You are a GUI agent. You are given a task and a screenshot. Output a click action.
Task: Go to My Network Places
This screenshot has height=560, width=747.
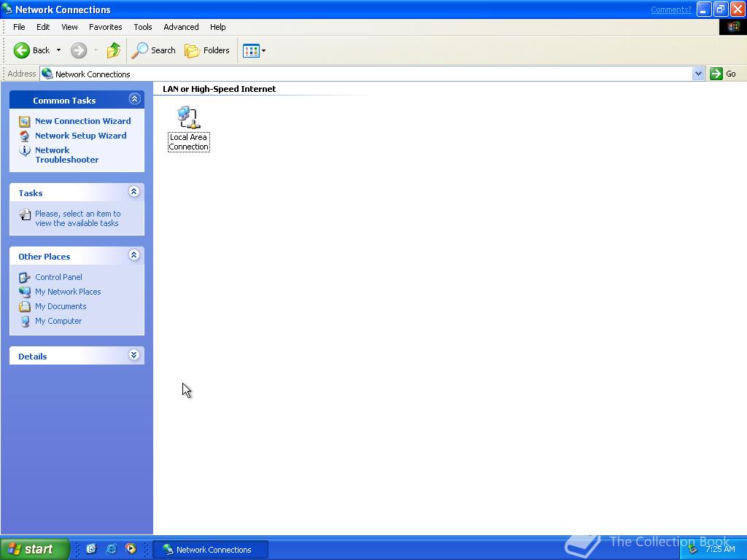[x=68, y=292]
